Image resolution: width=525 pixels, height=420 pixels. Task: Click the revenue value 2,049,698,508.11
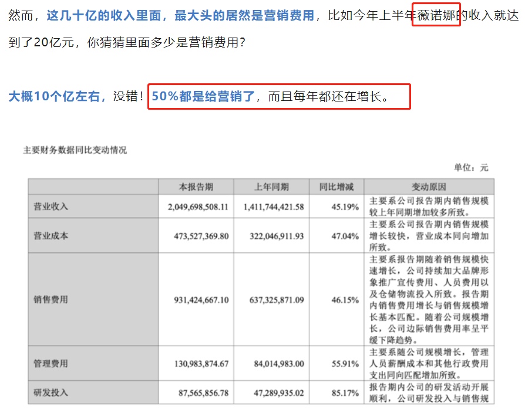click(198, 206)
